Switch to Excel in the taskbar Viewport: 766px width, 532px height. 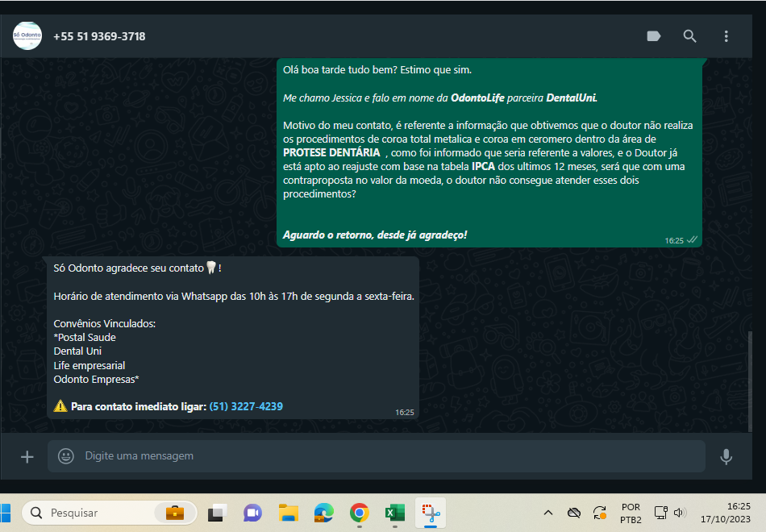tap(395, 513)
